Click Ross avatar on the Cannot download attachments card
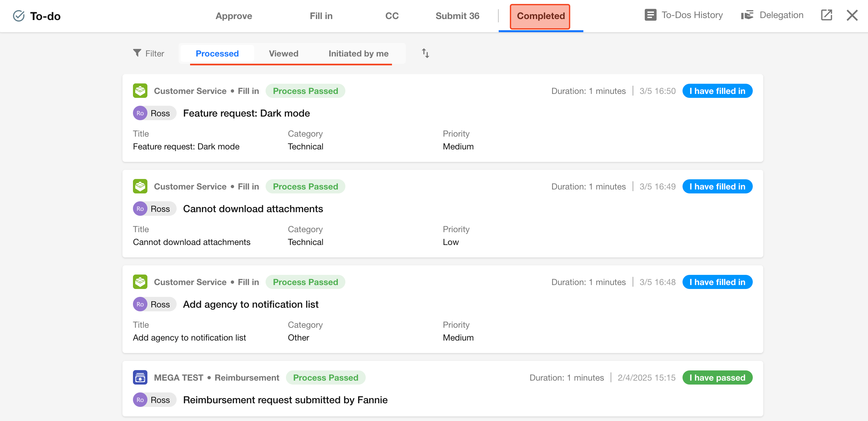 pyautogui.click(x=140, y=209)
